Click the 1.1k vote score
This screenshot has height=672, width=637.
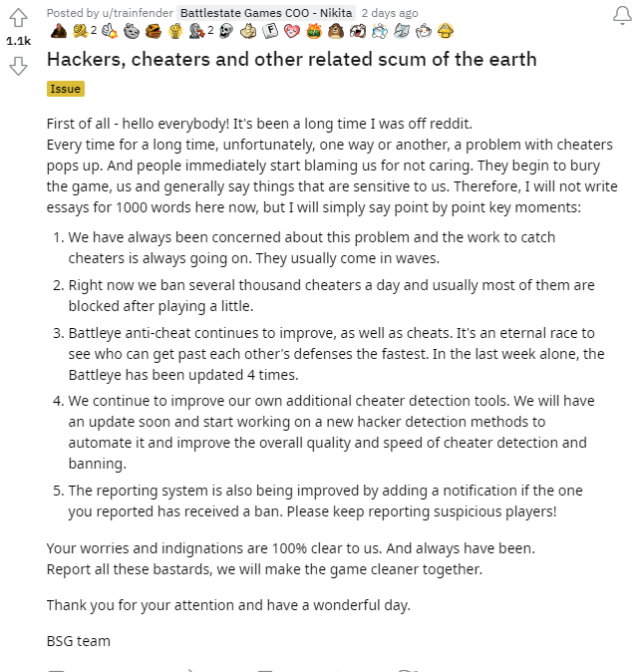coord(18,43)
